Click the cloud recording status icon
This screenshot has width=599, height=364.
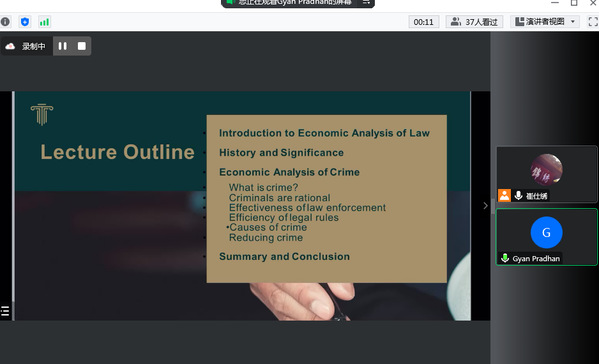tap(10, 46)
